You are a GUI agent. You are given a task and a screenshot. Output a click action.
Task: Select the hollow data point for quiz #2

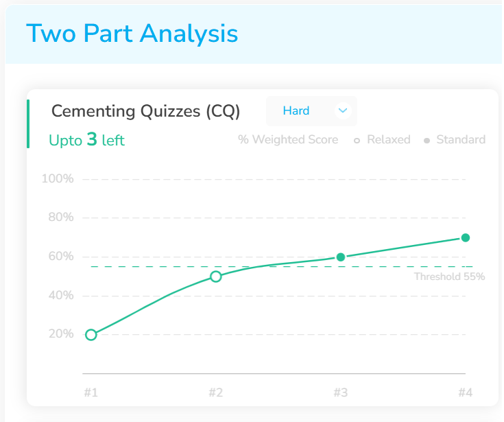[216, 277]
